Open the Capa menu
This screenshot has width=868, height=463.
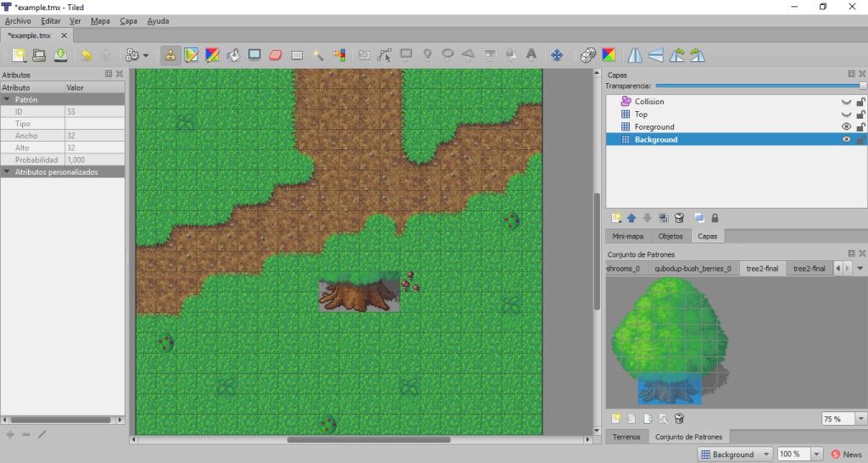coord(129,21)
